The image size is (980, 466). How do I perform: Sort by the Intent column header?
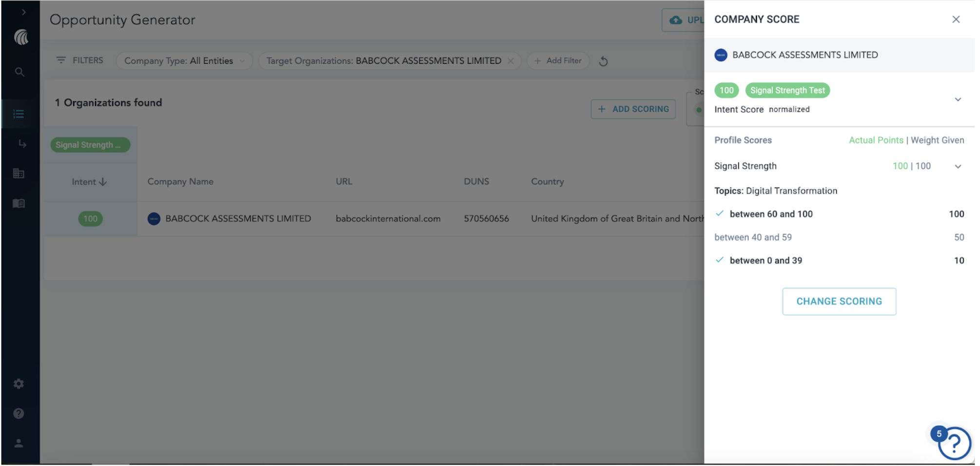(x=89, y=182)
